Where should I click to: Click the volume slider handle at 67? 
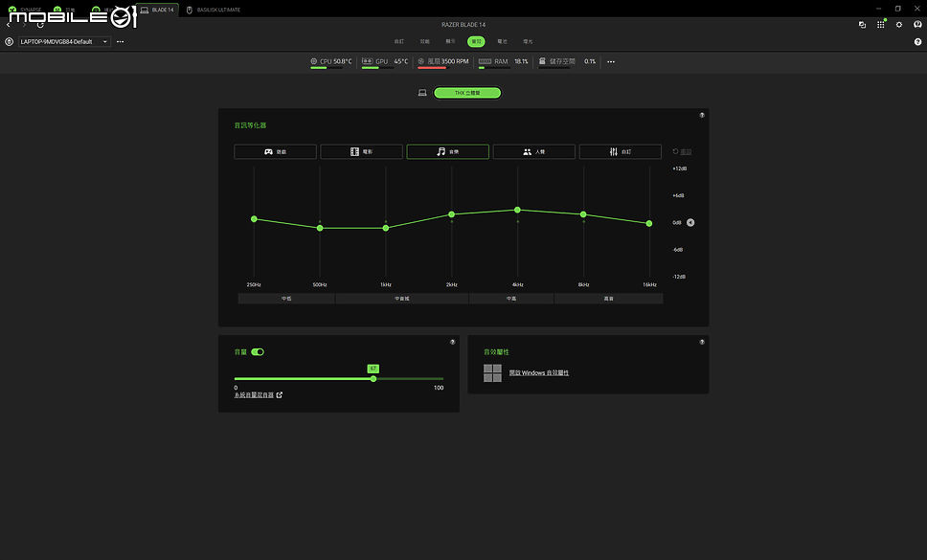373,379
